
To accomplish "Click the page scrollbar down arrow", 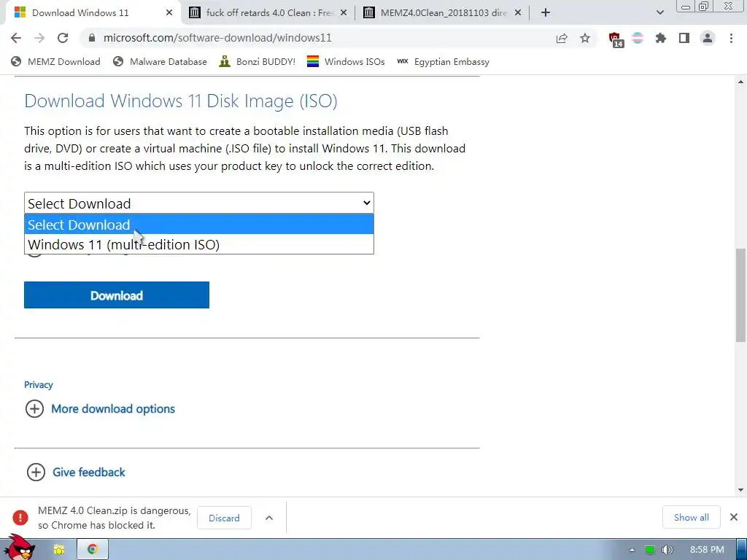I will point(741,489).
